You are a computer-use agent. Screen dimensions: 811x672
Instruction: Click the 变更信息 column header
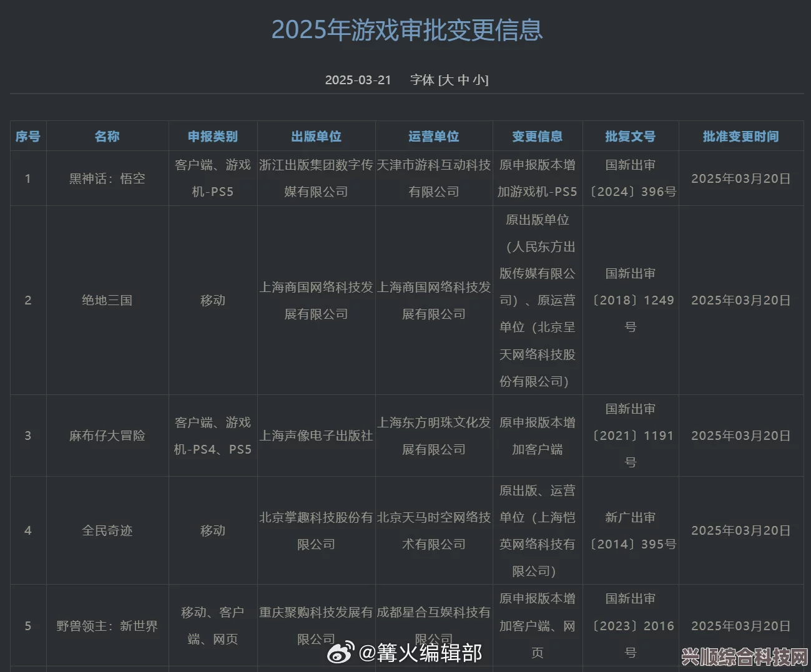tap(538, 136)
